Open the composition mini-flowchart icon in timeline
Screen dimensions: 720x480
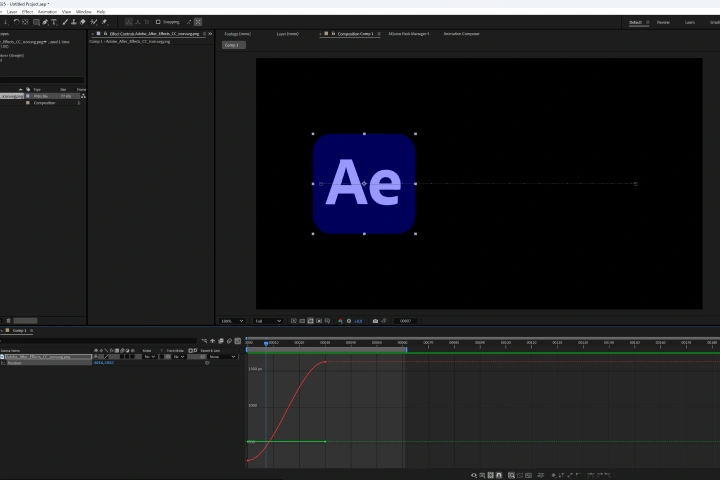204,341
